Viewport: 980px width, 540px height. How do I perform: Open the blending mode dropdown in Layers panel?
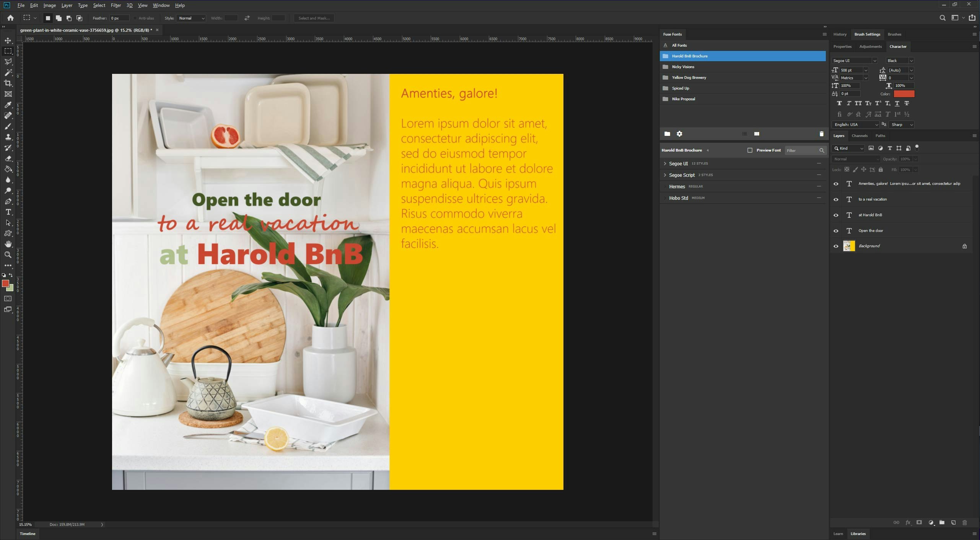856,159
